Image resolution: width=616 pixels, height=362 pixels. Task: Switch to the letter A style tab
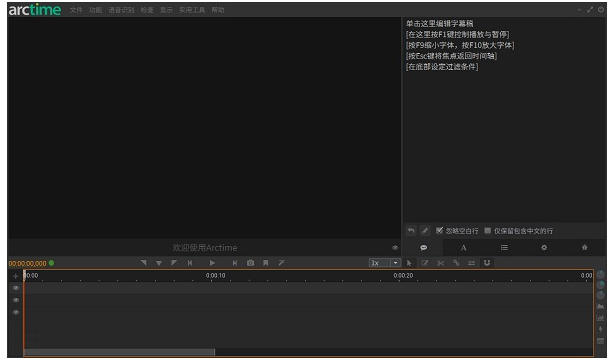pyautogui.click(x=464, y=248)
